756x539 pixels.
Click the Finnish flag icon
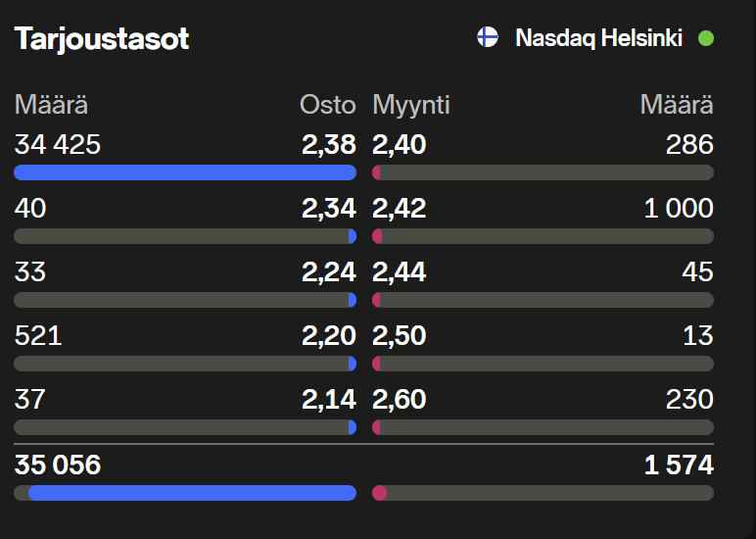point(487,38)
